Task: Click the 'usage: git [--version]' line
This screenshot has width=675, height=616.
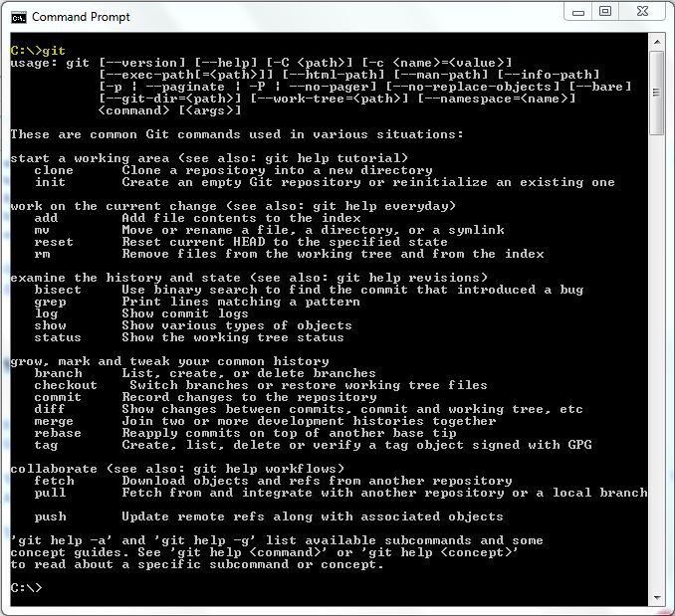Action: [x=261, y=64]
